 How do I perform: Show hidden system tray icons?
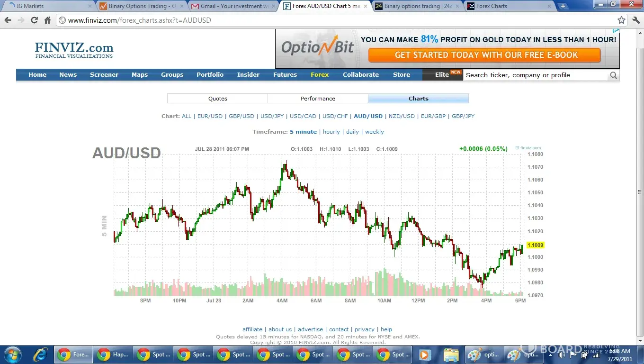[552, 355]
